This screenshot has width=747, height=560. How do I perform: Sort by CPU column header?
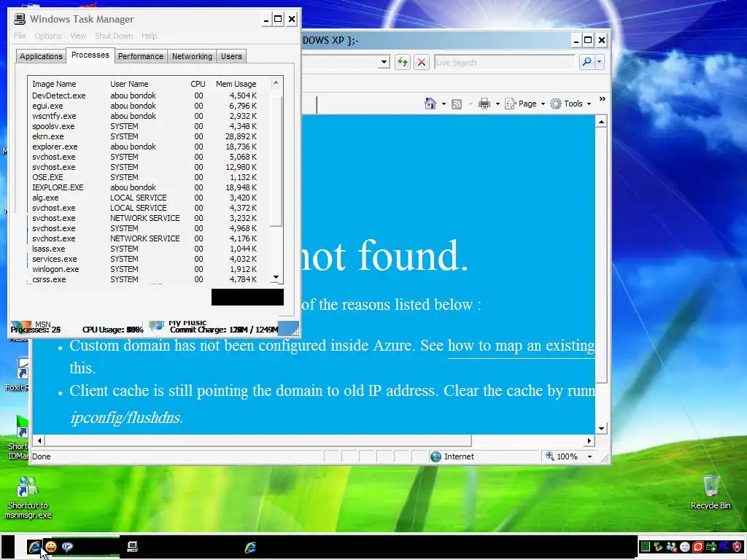coord(198,84)
